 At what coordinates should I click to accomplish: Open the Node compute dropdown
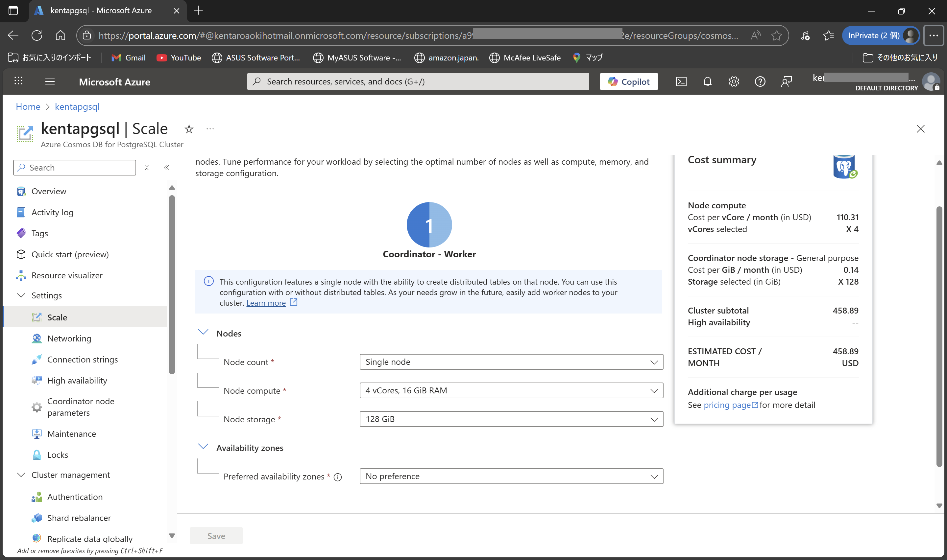[x=511, y=390]
